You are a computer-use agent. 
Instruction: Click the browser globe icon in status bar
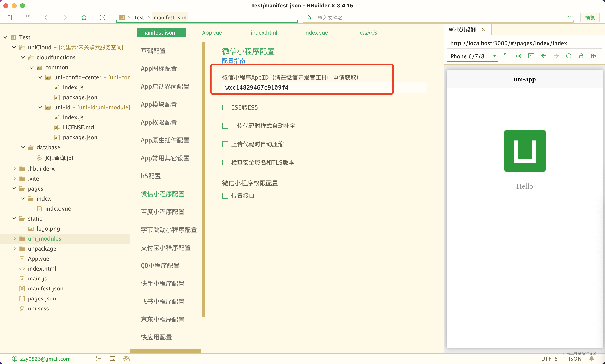(127, 359)
